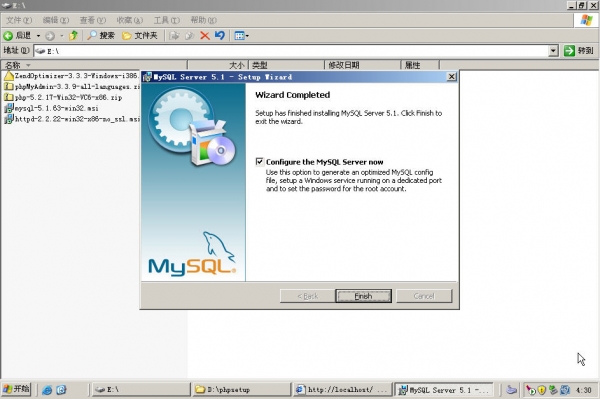This screenshot has width=600, height=399.
Task: Switch to MySQL Server 5.1 taskbar button
Action: tap(444, 389)
